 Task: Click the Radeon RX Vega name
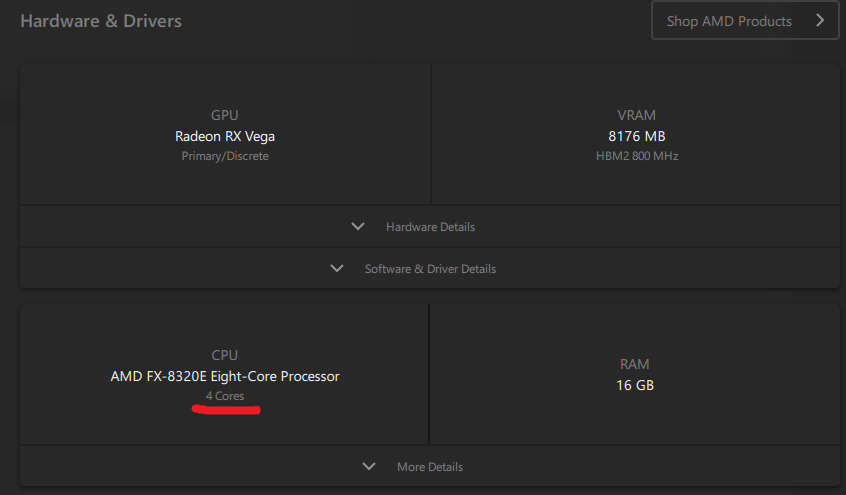pos(225,136)
